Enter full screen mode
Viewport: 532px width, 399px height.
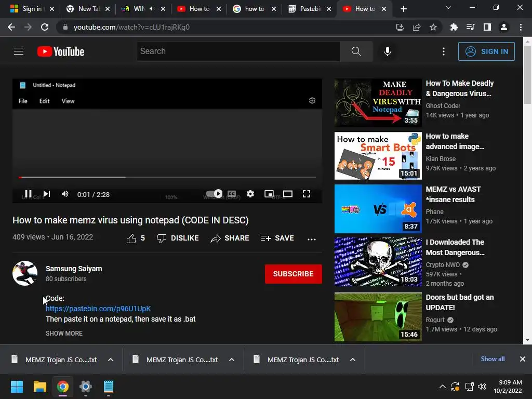click(307, 194)
